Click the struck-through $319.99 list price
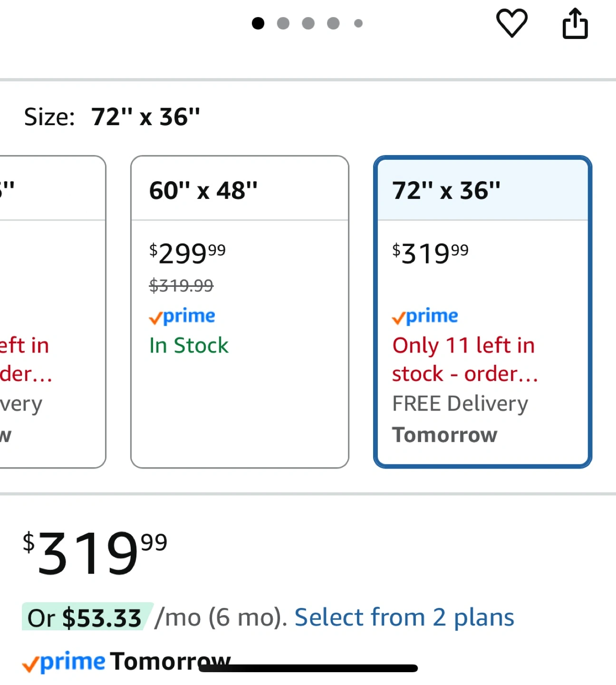616x685 pixels. tap(181, 286)
